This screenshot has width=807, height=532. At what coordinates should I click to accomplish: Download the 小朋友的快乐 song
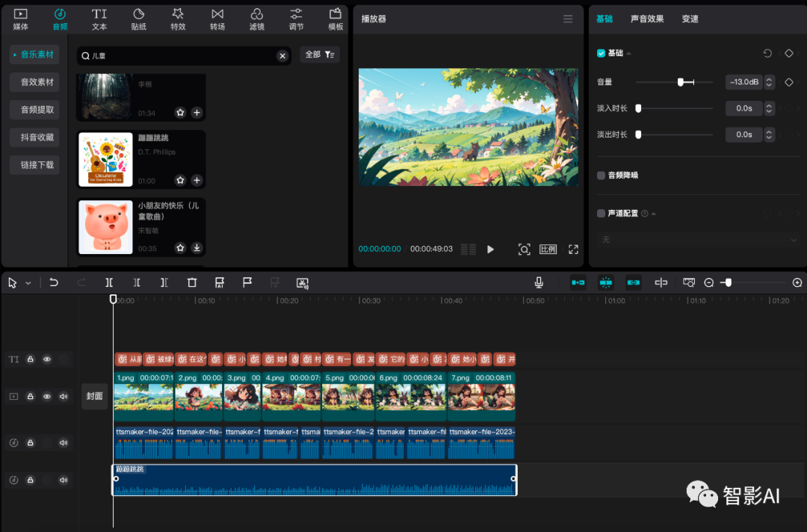pyautogui.click(x=197, y=248)
